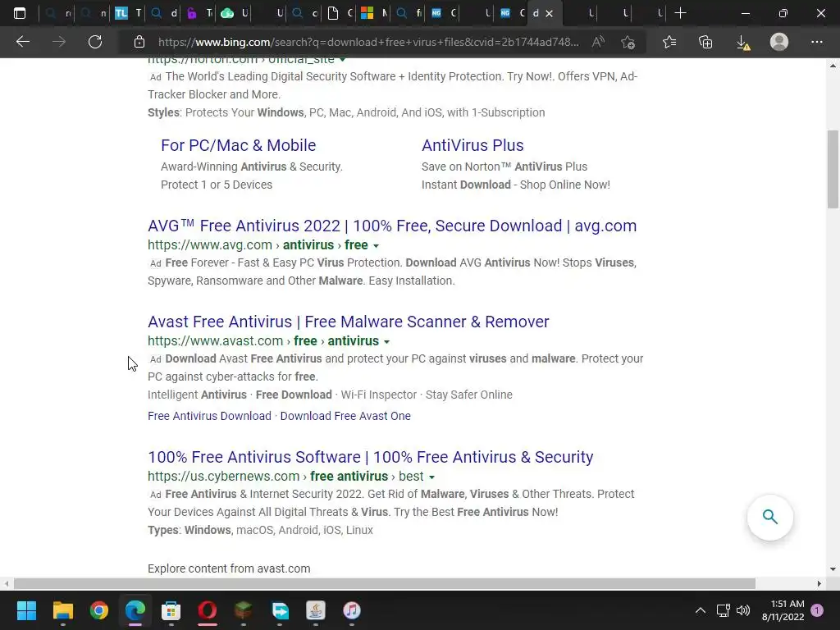The width and height of the screenshot is (840, 630).
Task: Open iTunes from the taskbar
Action: tap(351, 610)
